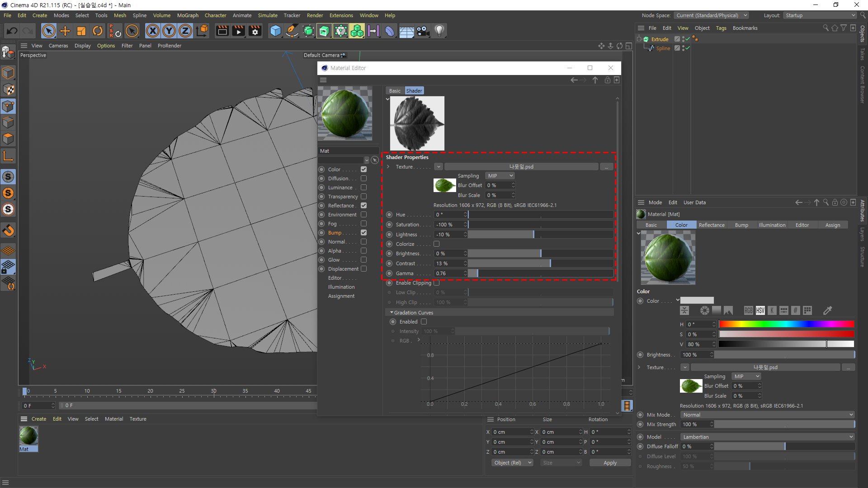Toggle the X axis lock

[153, 31]
